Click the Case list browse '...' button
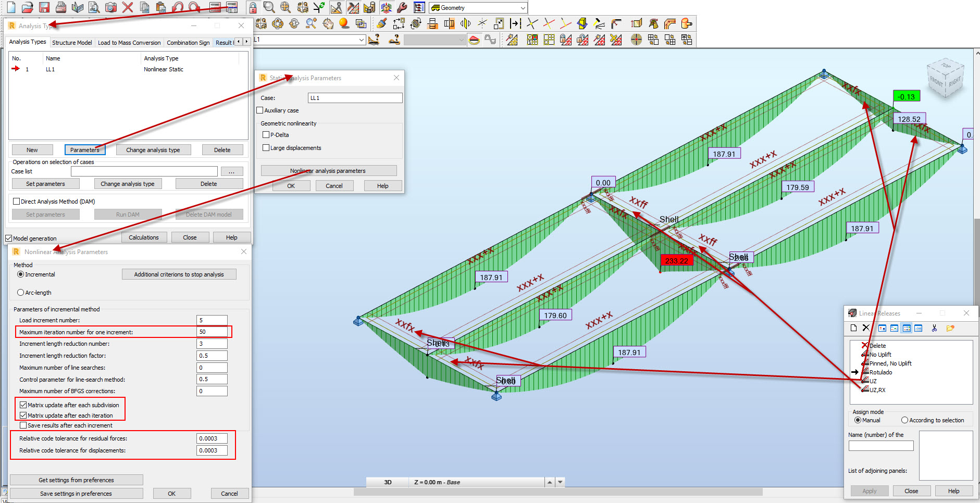 pos(231,171)
